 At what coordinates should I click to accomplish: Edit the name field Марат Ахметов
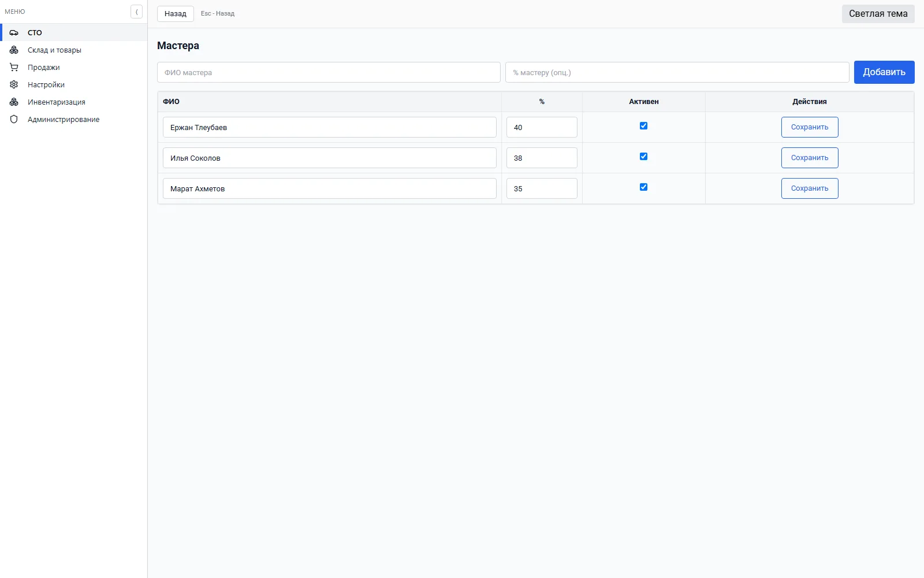(330, 188)
